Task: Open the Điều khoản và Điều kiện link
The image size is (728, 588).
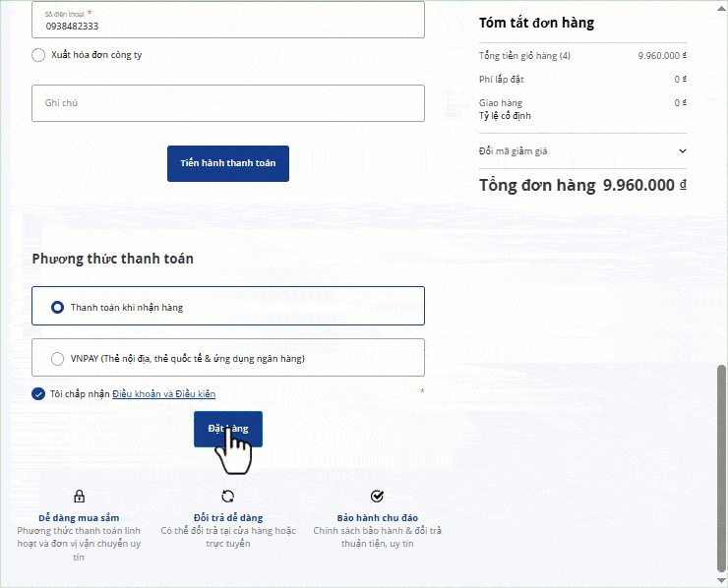Action: click(163, 394)
